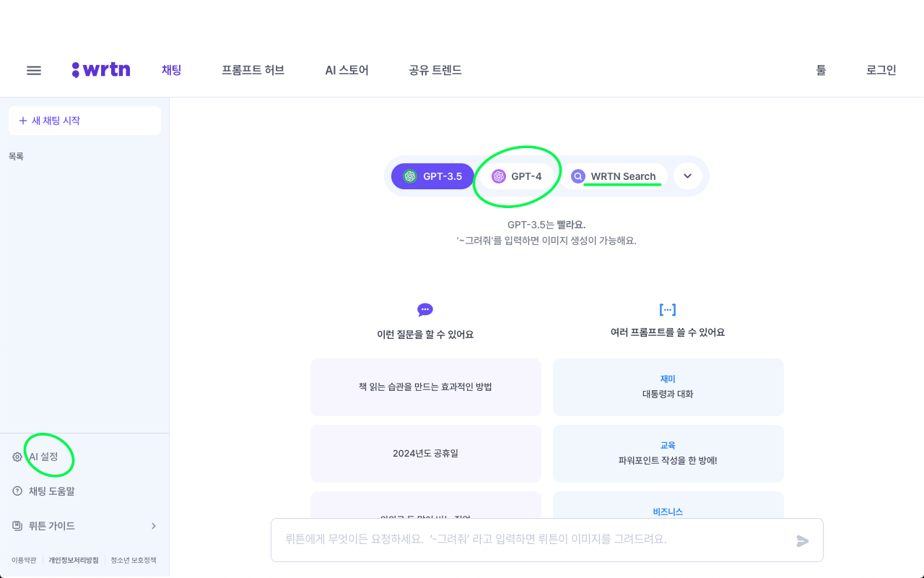Choose the WRTN Search model
924x578 pixels.
(614, 176)
